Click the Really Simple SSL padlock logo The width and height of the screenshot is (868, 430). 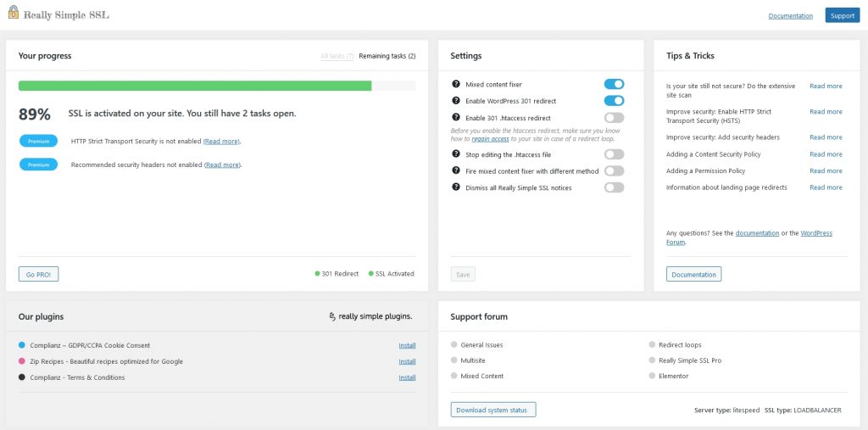coord(14,14)
